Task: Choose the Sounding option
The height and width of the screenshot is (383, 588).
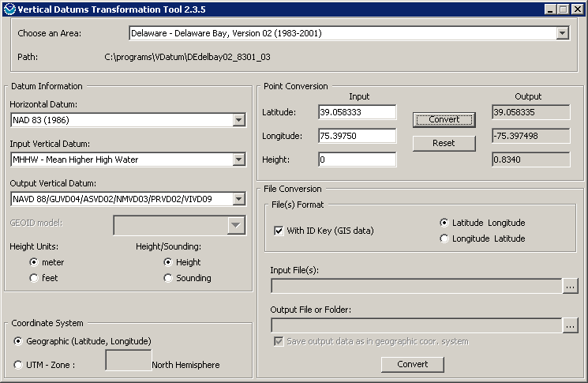Action: tap(168, 278)
